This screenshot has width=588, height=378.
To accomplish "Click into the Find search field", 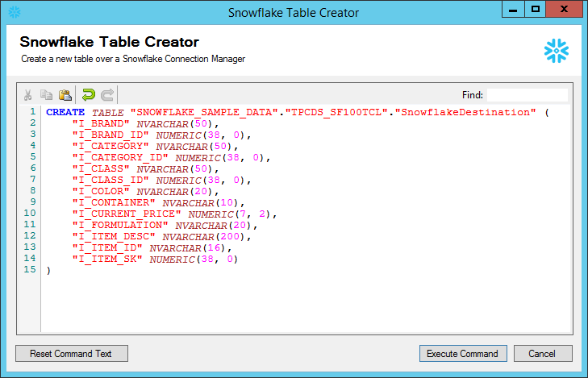I will click(528, 95).
